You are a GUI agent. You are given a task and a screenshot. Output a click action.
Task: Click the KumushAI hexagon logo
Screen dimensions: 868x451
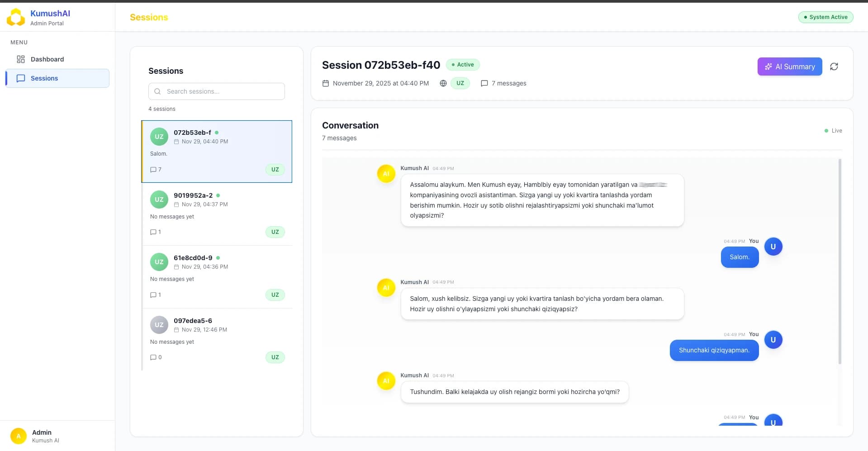(x=15, y=17)
